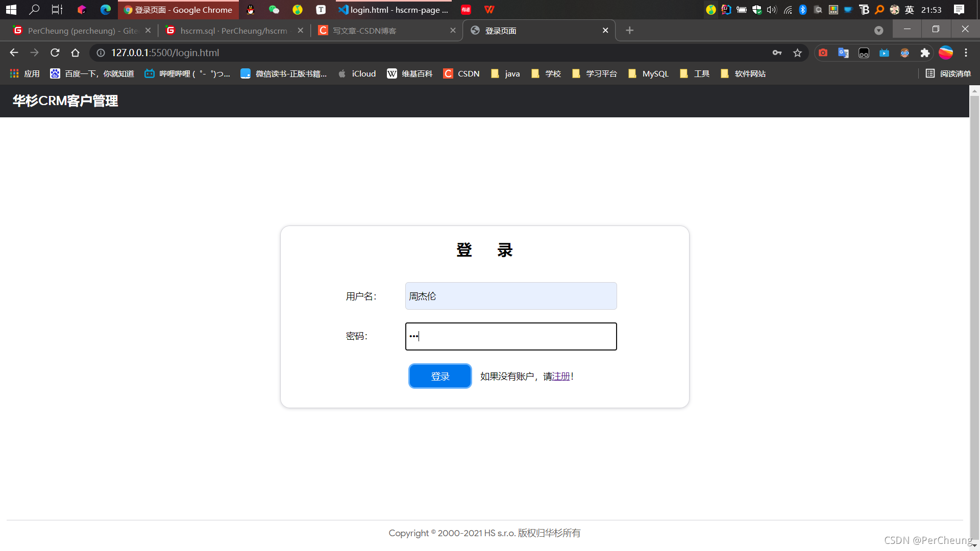Switch to hscrm.sql Gitee tab
This screenshot has height=551, width=980.
tap(234, 31)
